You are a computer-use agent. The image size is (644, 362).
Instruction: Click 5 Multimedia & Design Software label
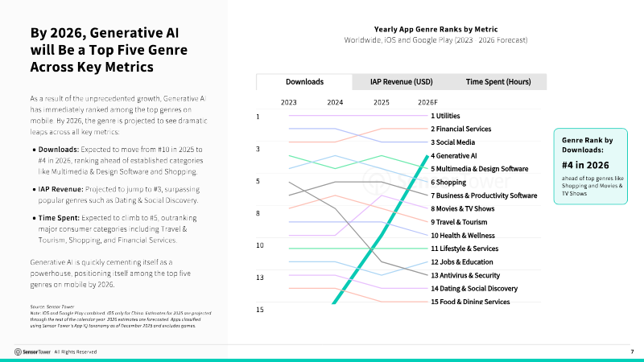(x=480, y=169)
